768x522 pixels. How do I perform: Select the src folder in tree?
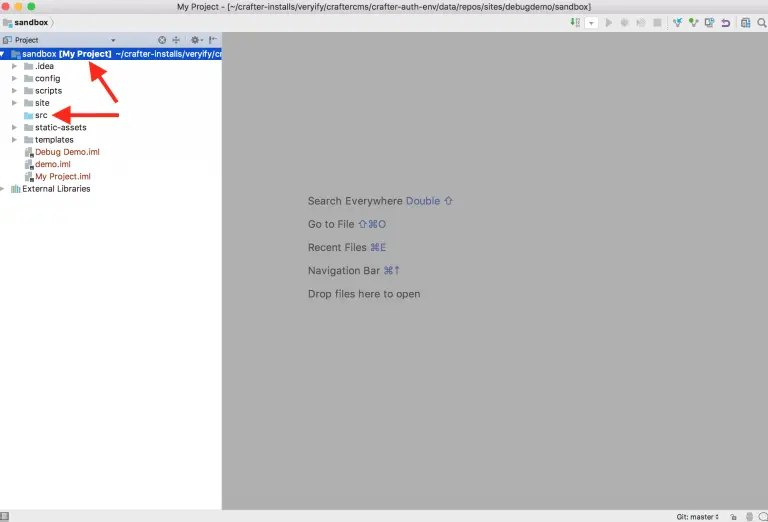point(41,115)
